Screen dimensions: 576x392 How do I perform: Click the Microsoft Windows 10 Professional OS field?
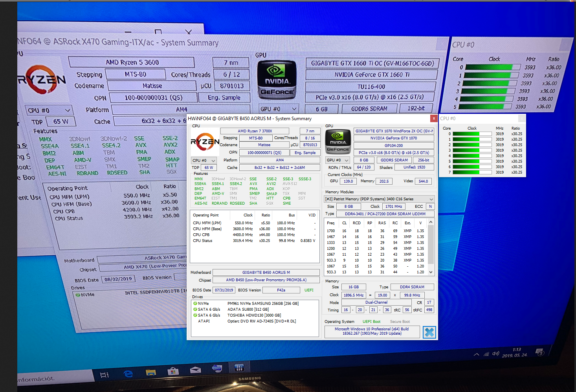pyautogui.click(x=372, y=331)
